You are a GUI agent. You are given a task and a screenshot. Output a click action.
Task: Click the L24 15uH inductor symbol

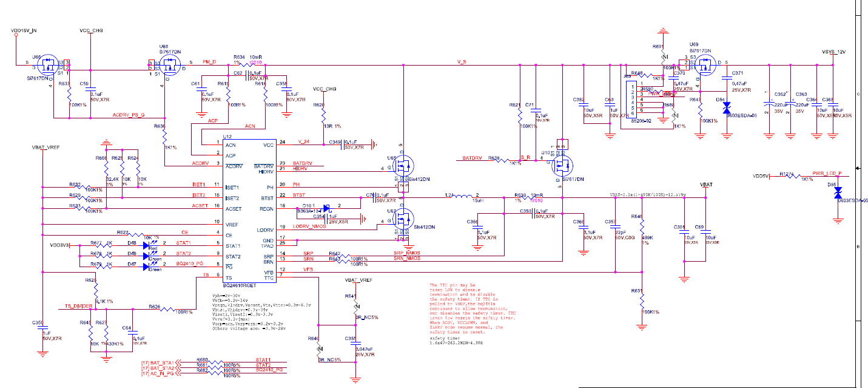coord(463,196)
